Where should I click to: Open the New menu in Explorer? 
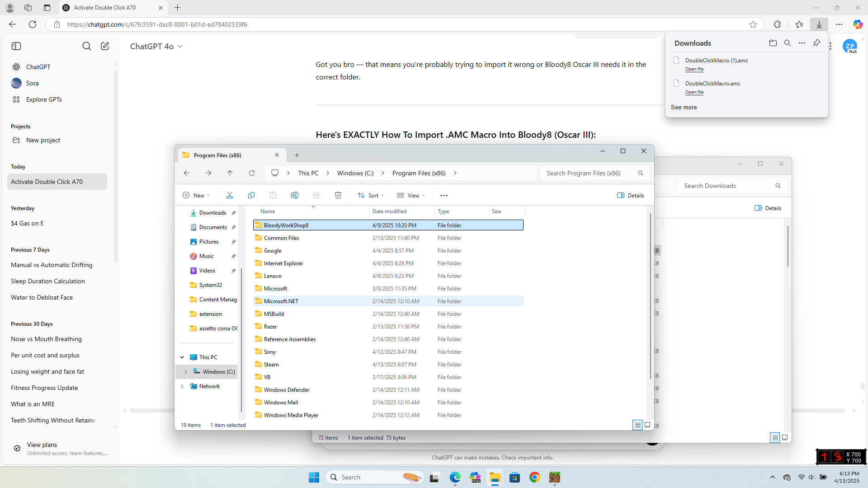pos(196,195)
